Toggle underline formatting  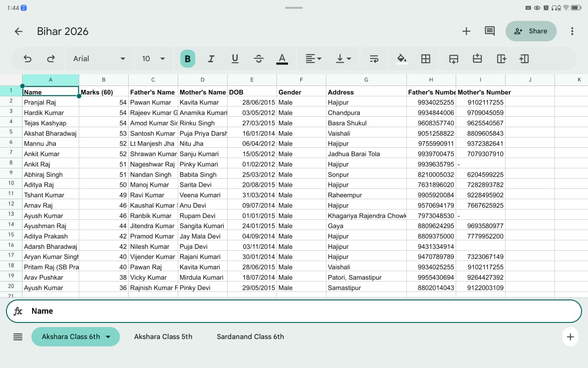tap(235, 58)
